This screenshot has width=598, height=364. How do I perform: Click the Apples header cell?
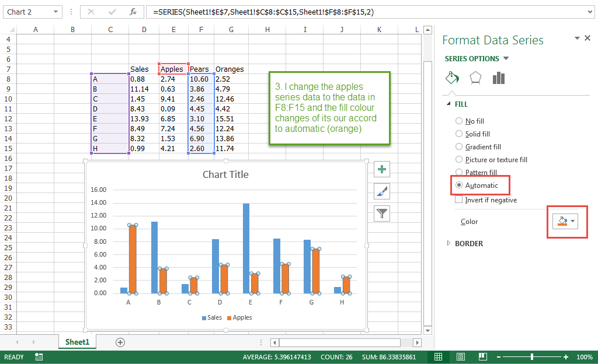coord(173,69)
